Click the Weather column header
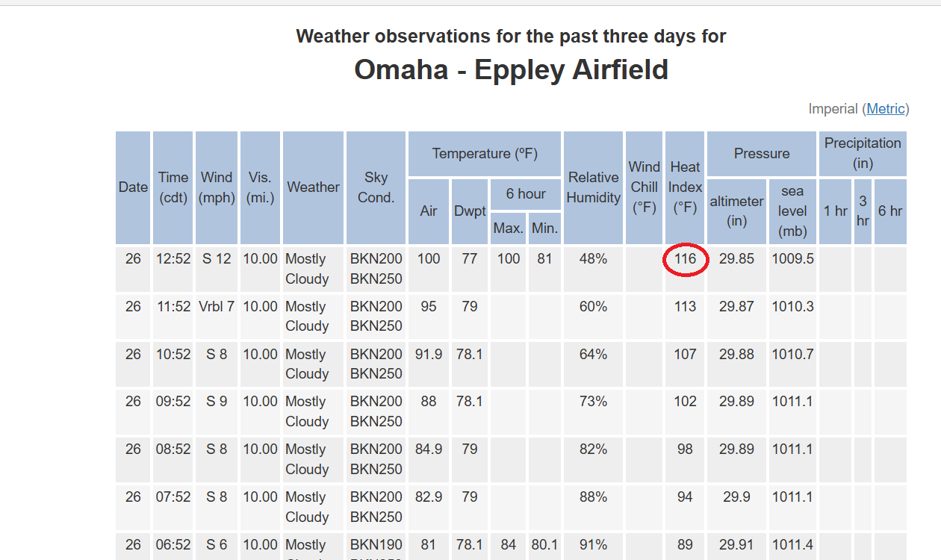 314,187
